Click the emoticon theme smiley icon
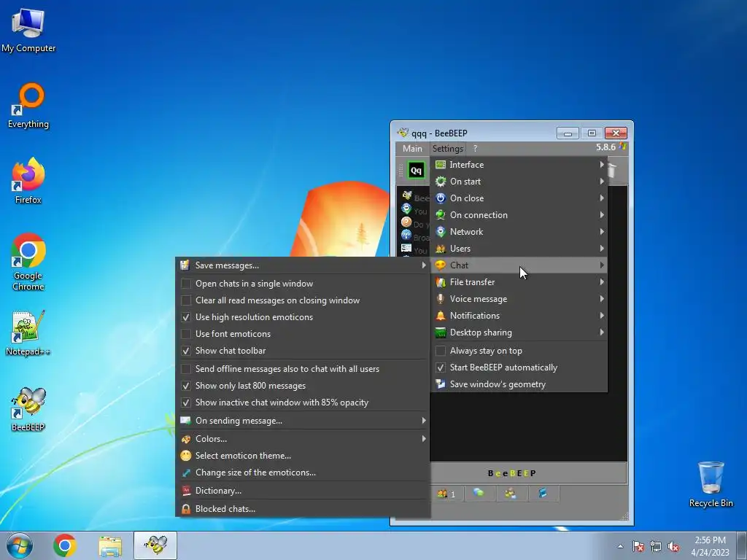747x560 pixels. 186,456
